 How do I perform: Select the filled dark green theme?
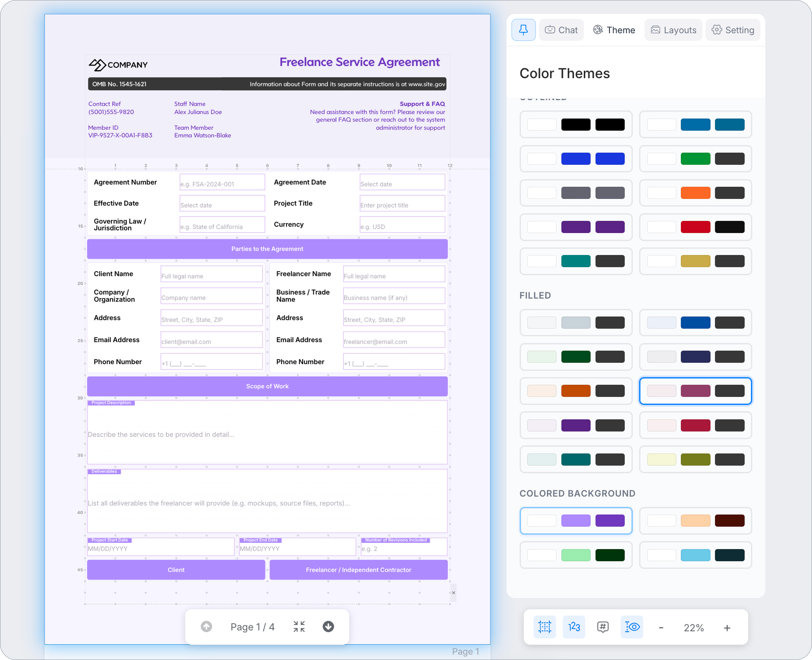click(x=576, y=356)
